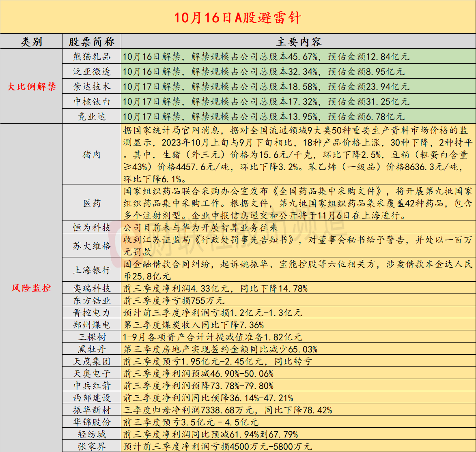Click the 国家统计局 pork price paragraph
Viewport: 476px width, 452px height.
pos(298,154)
